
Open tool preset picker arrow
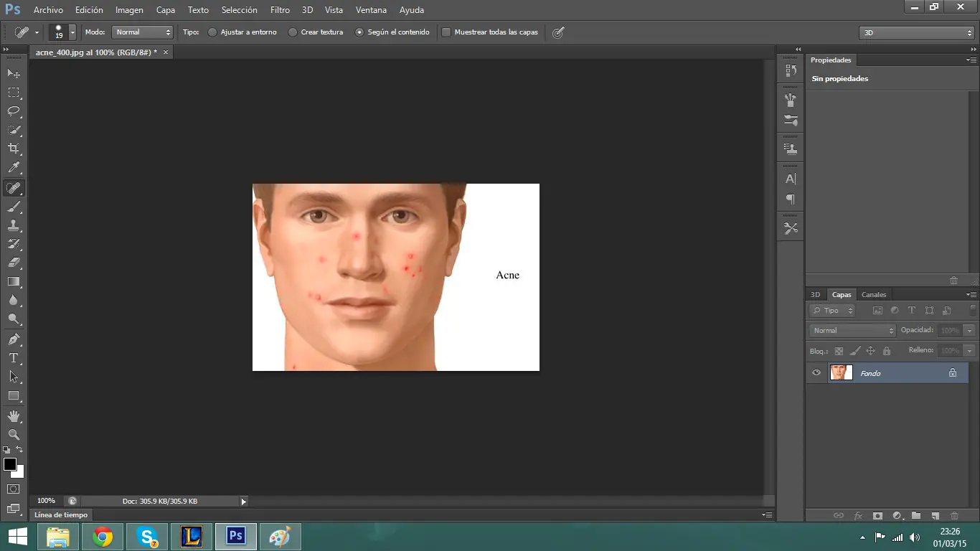(37, 32)
